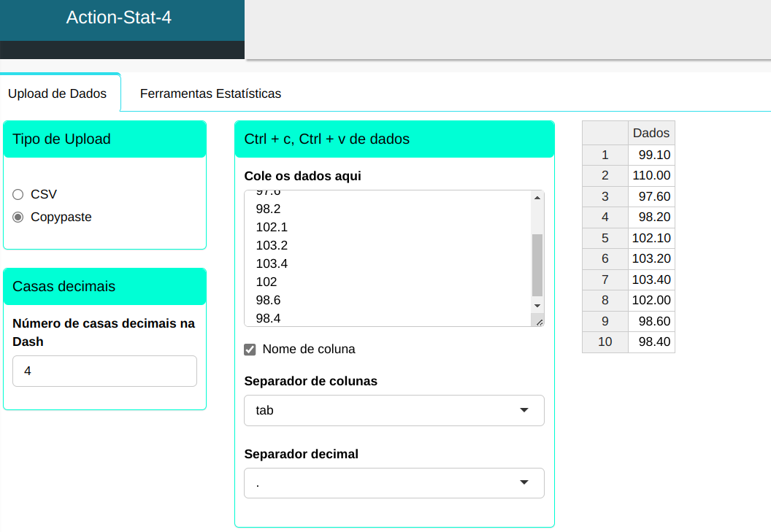The height and width of the screenshot is (532, 771).
Task: Select the Copypaste radio option
Action: pos(18,217)
